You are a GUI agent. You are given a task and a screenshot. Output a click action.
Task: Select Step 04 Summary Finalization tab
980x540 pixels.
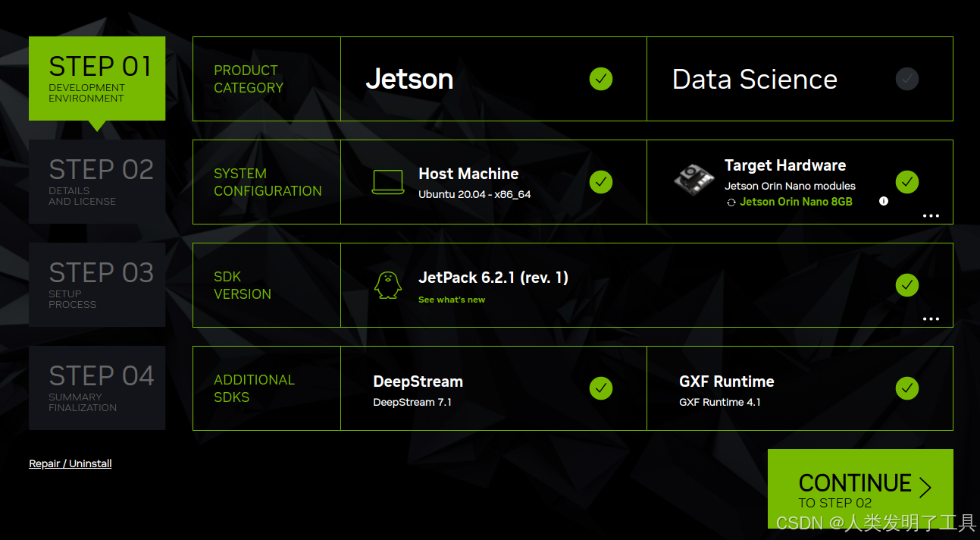coord(97,388)
